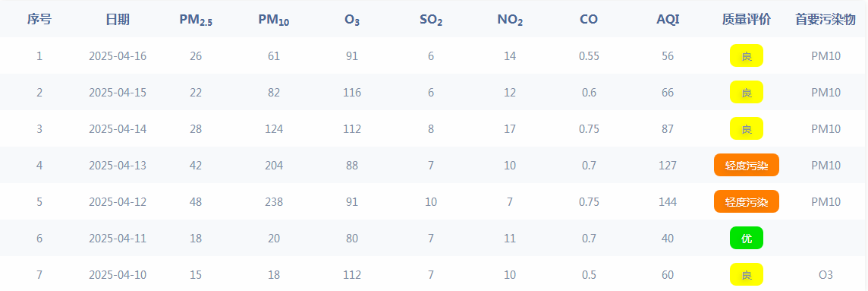The width and height of the screenshot is (868, 291).
Task: Click the 质量评价 column header
Action: 746,20
